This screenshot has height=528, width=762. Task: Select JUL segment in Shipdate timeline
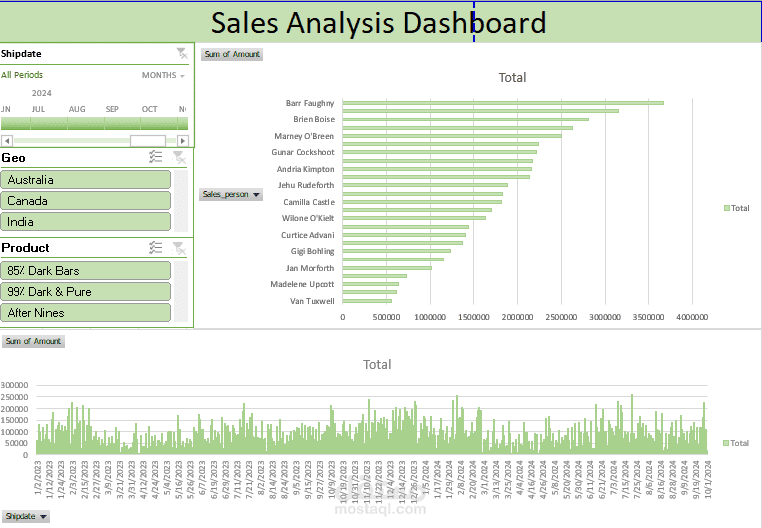click(49, 123)
